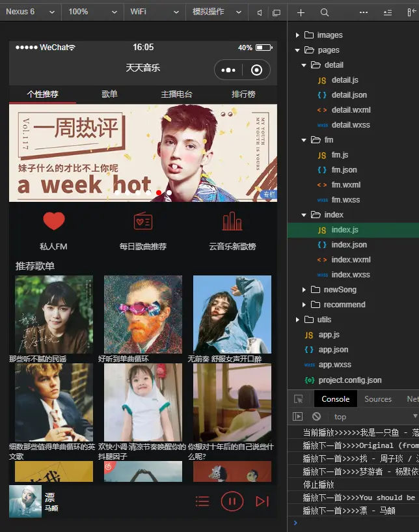419x532 pixels.
Task: Open the 你想对十年后的自己说些什么呢 playlist
Action: [x=232, y=402]
